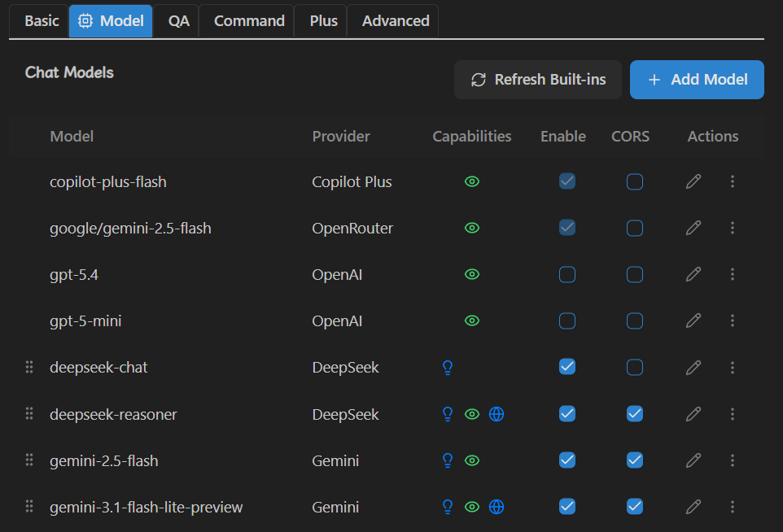Open the QA tab

(178, 21)
